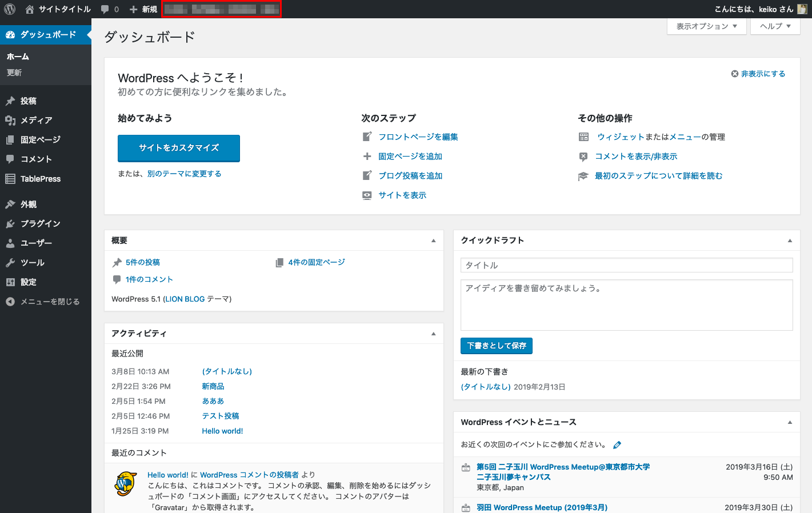Collapse the 概要 panel
The image size is (812, 513).
[433, 241]
